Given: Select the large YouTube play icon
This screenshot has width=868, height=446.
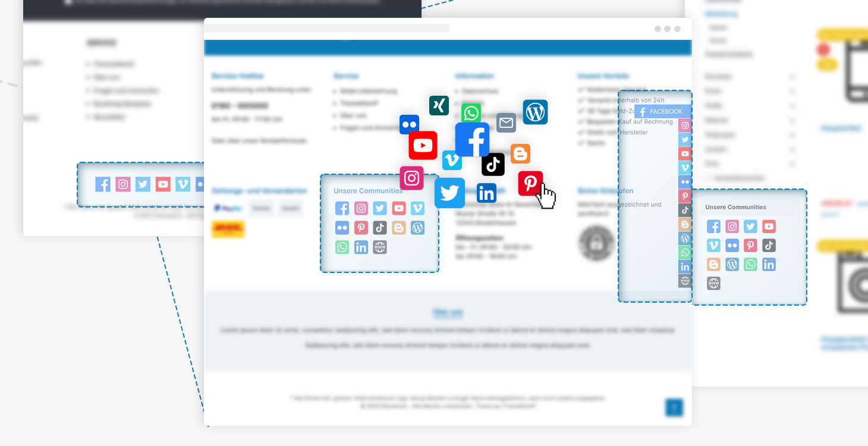Looking at the screenshot, I should click(x=423, y=145).
